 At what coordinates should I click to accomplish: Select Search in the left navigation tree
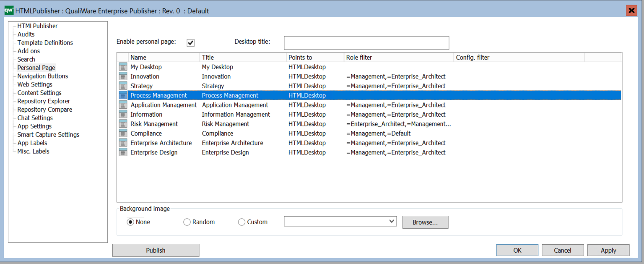point(26,59)
